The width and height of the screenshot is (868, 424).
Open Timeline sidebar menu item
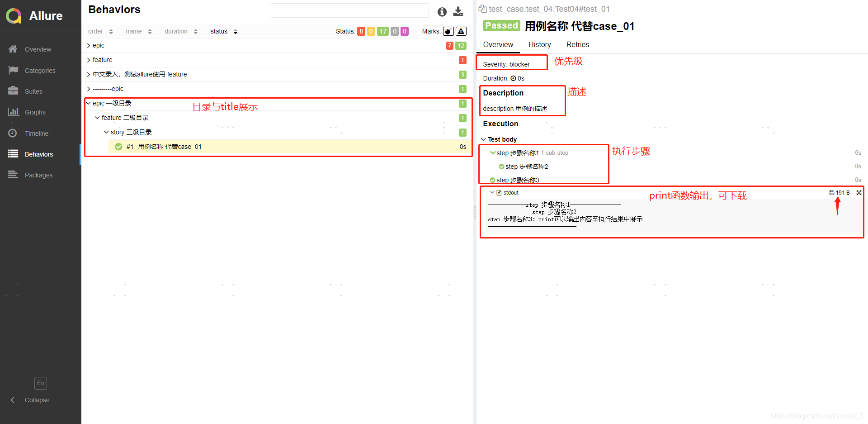[41, 133]
